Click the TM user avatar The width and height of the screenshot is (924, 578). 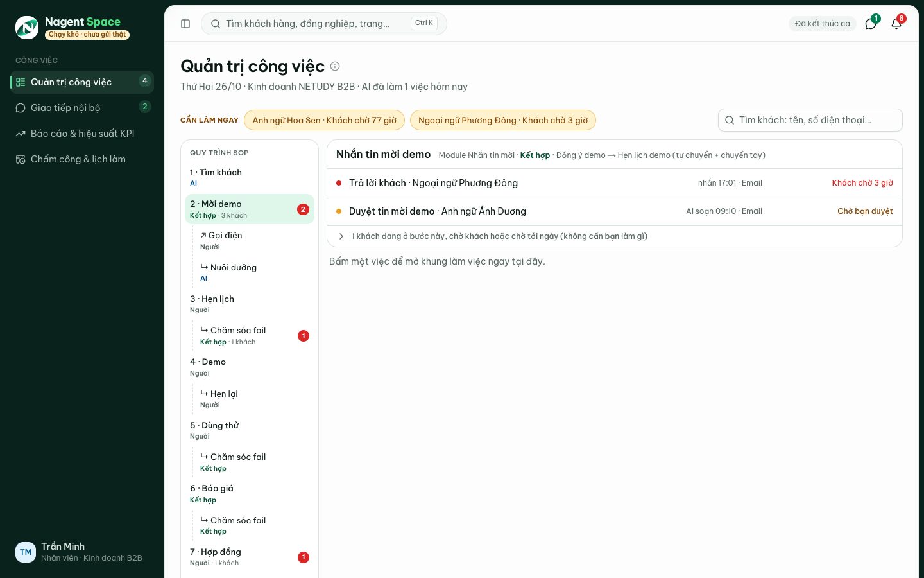click(x=26, y=552)
